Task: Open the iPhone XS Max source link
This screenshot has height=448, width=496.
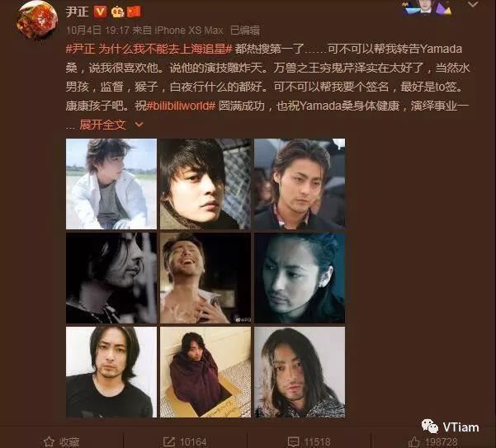Action: pyautogui.click(x=189, y=31)
